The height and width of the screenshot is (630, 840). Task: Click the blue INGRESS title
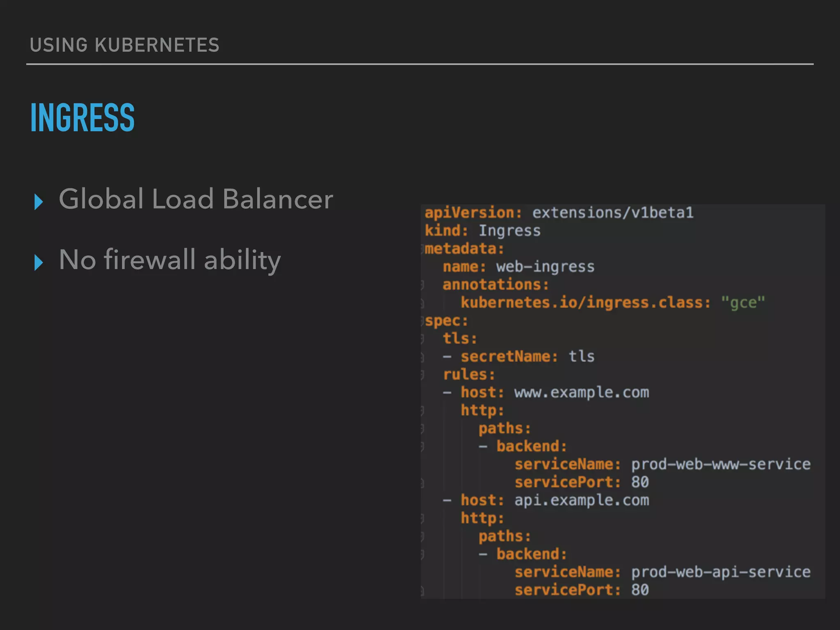point(82,118)
